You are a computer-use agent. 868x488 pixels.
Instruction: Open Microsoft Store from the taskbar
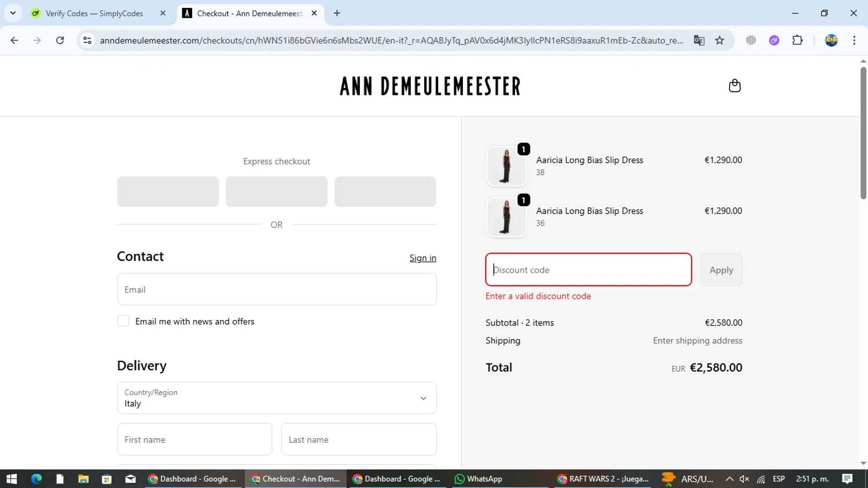[x=106, y=479]
